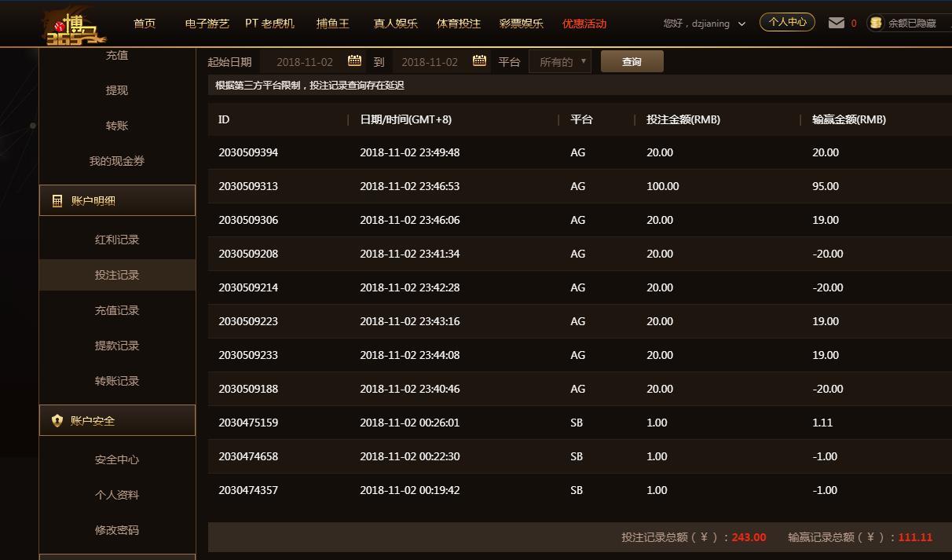Select bet record row ID 2030509313
952x560 pixels.
pyautogui.click(x=248, y=186)
